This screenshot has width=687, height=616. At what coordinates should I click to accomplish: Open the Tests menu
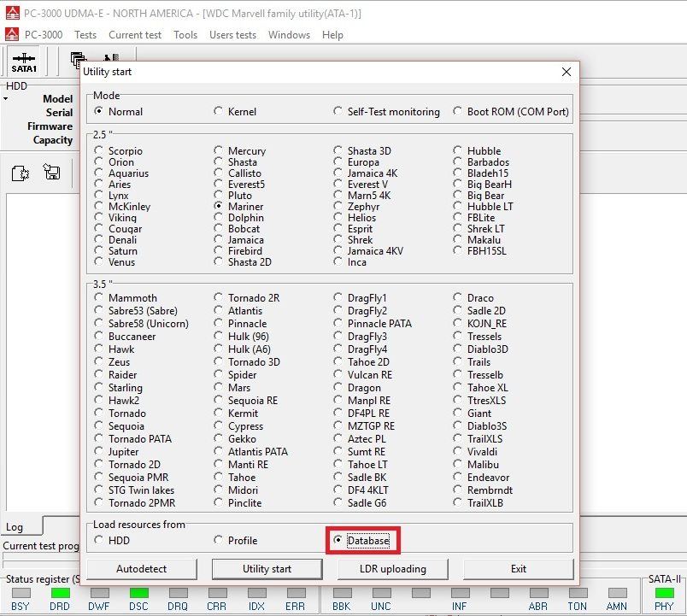tap(85, 35)
